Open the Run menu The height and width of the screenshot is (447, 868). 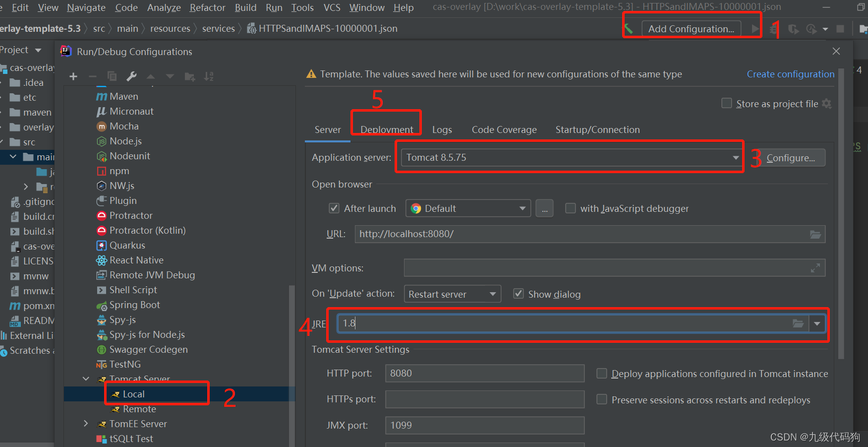[274, 7]
